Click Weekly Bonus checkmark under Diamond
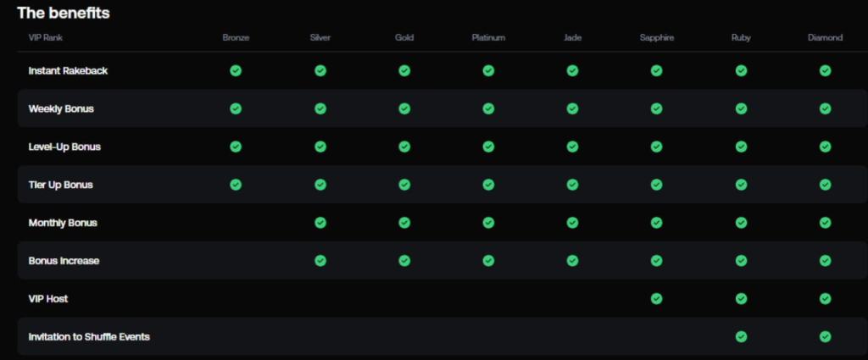Viewport: 868px width, 360px height. pyautogui.click(x=825, y=108)
